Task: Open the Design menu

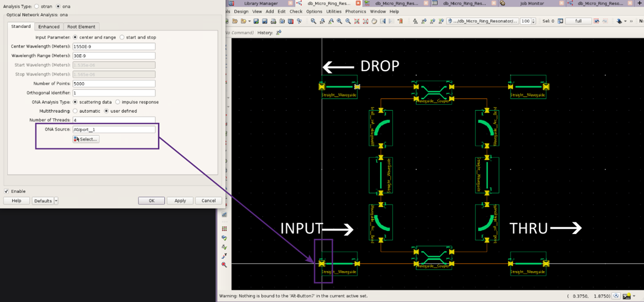Action: 241,11
